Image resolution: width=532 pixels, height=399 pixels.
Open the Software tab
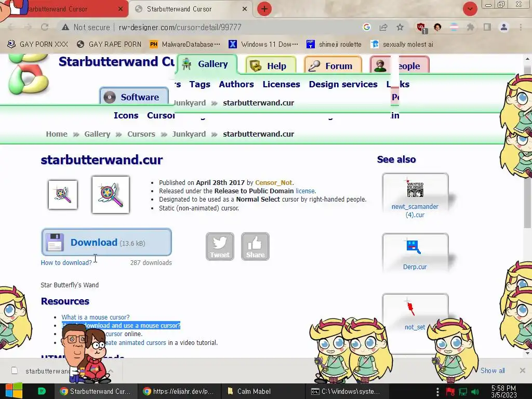point(134,97)
